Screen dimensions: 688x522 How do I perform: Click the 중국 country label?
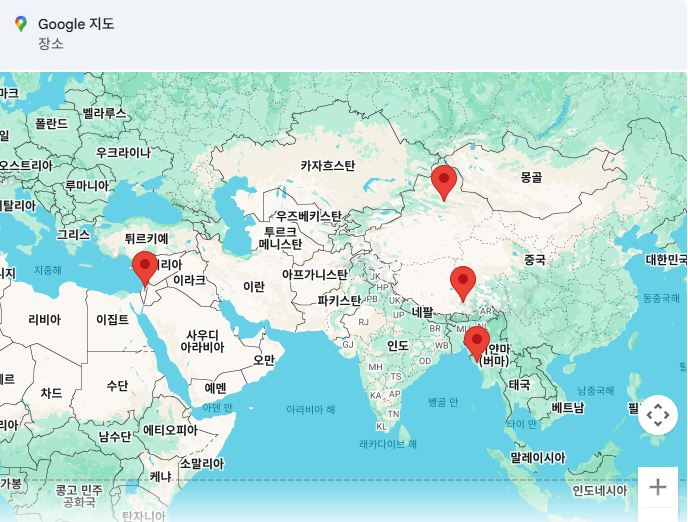[535, 260]
